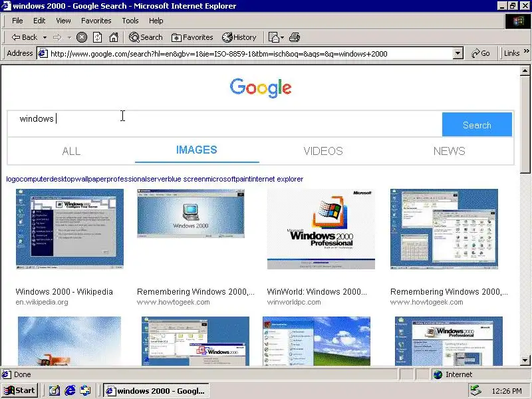The height and width of the screenshot is (399, 532).
Task: Open the Back history dropdown arrow
Action: coord(45,37)
